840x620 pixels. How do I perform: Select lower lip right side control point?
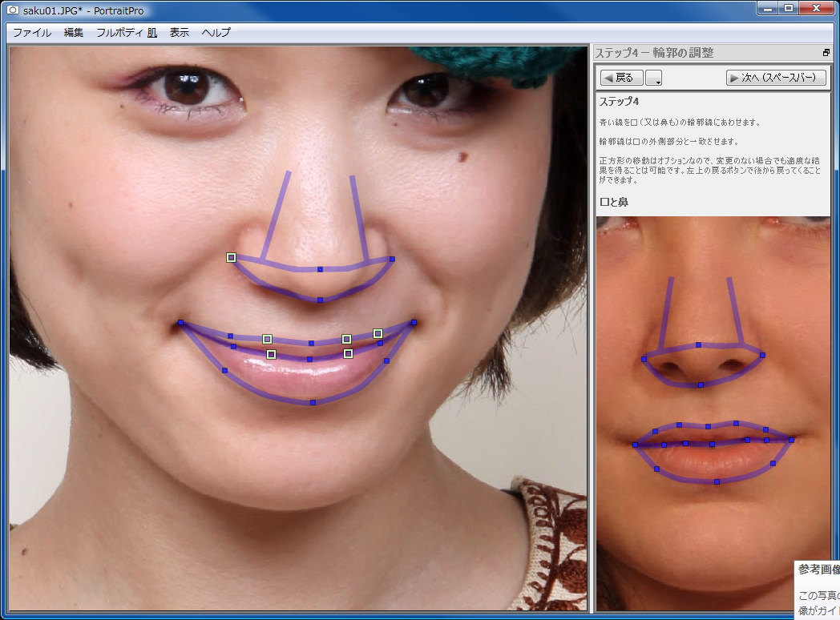[387, 360]
